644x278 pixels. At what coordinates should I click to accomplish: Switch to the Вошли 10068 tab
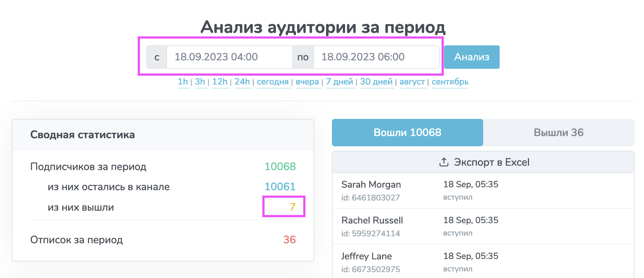pyautogui.click(x=407, y=132)
